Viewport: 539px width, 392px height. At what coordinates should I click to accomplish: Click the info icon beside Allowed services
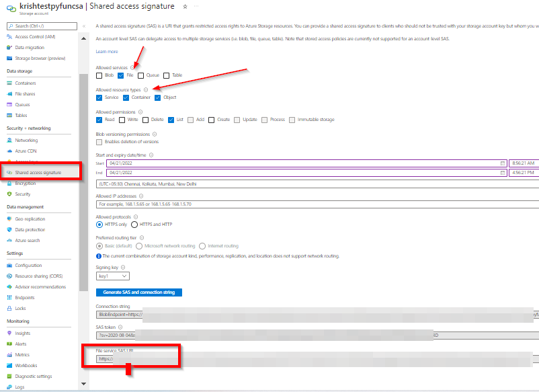132,68
